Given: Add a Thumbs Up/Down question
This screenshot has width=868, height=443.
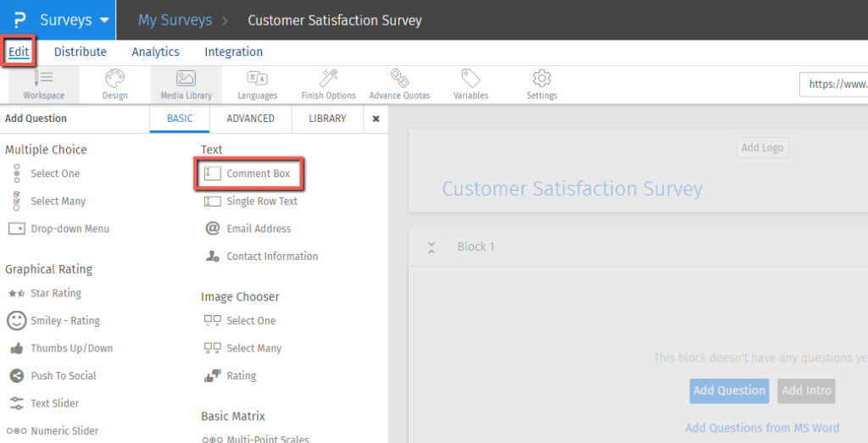Looking at the screenshot, I should click(x=71, y=348).
